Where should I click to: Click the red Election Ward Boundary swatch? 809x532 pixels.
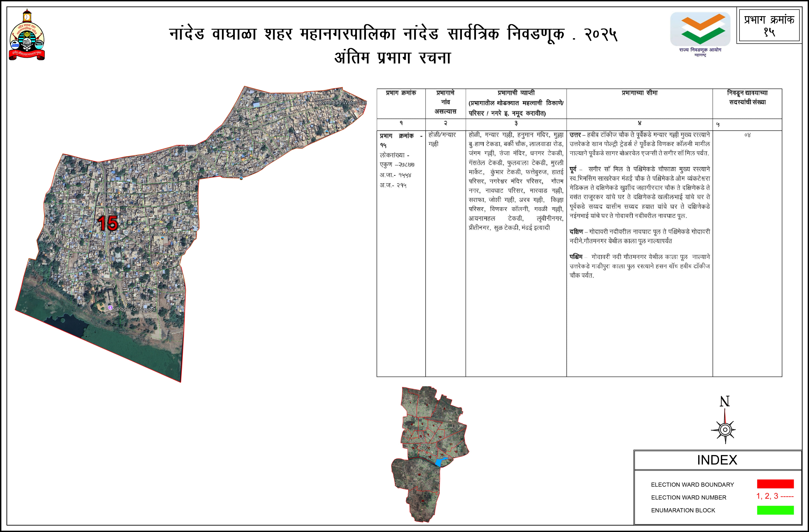coord(775,484)
